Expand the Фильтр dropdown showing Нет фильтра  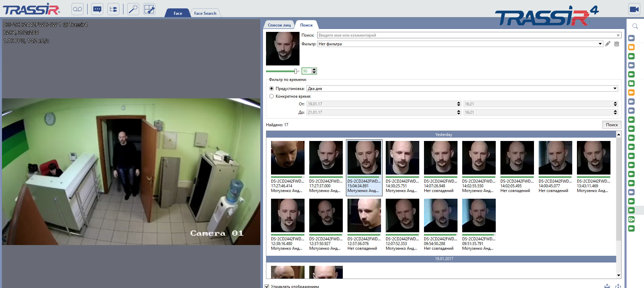600,44
